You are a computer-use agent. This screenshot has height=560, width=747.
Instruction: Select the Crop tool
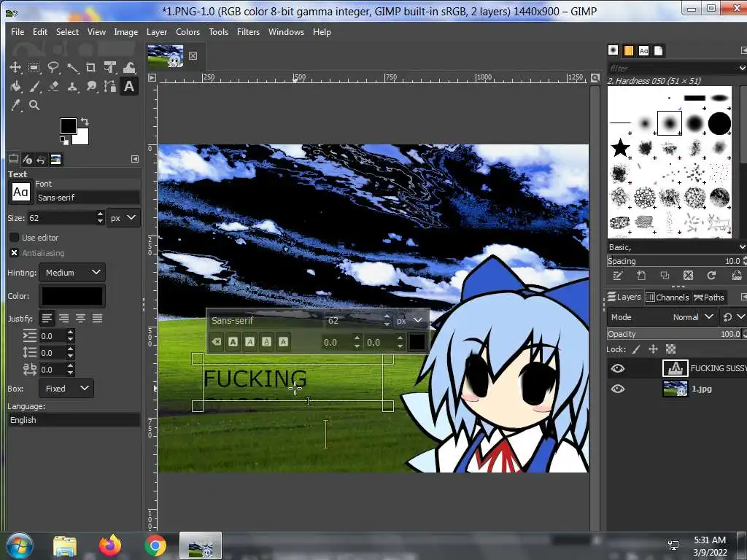point(91,68)
